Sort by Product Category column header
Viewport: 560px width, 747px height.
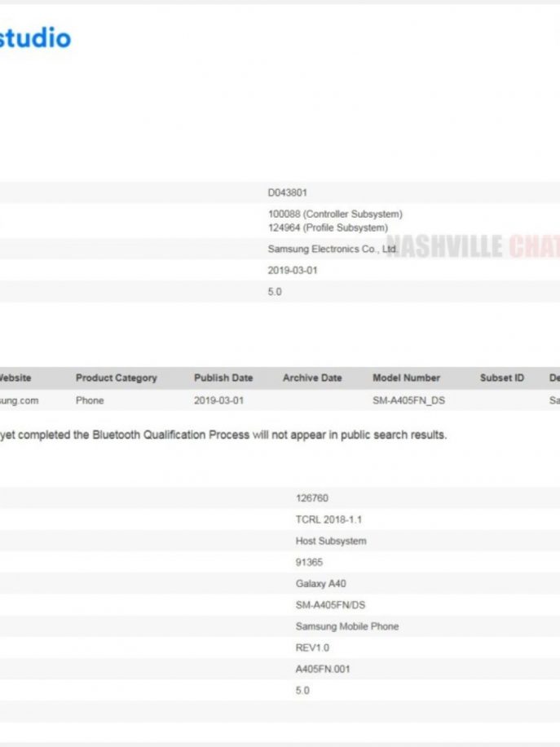116,378
